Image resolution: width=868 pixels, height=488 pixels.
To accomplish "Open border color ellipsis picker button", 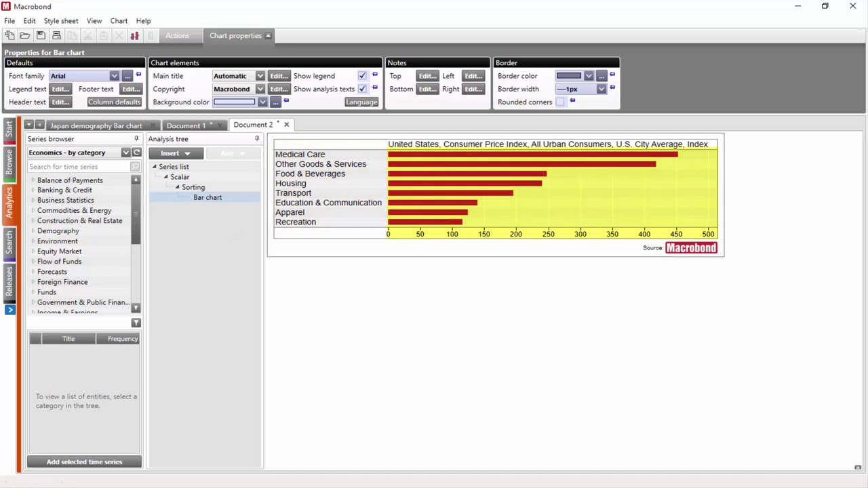I will [601, 76].
